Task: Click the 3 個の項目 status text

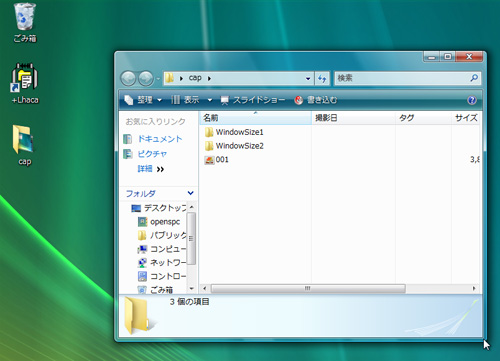Action: click(189, 302)
